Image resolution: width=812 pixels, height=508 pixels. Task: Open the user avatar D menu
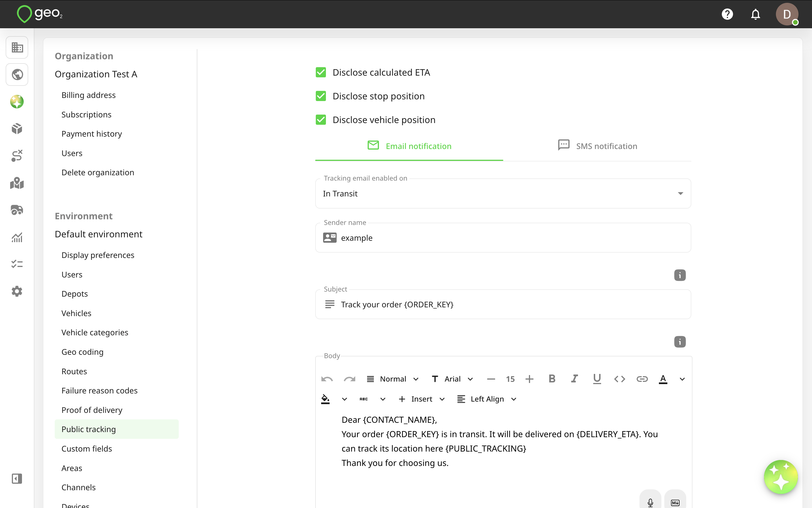click(x=787, y=14)
